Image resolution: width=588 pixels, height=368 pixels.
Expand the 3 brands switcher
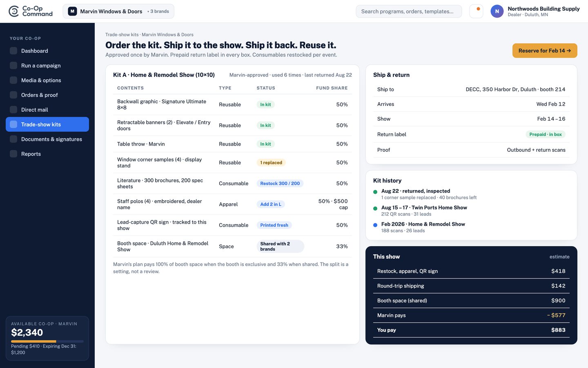tap(158, 11)
